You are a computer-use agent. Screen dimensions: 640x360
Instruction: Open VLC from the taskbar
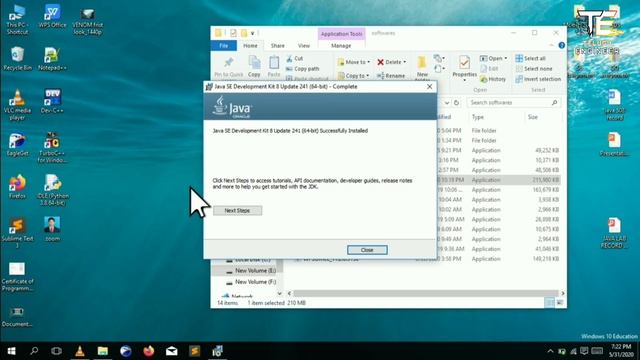80,351
